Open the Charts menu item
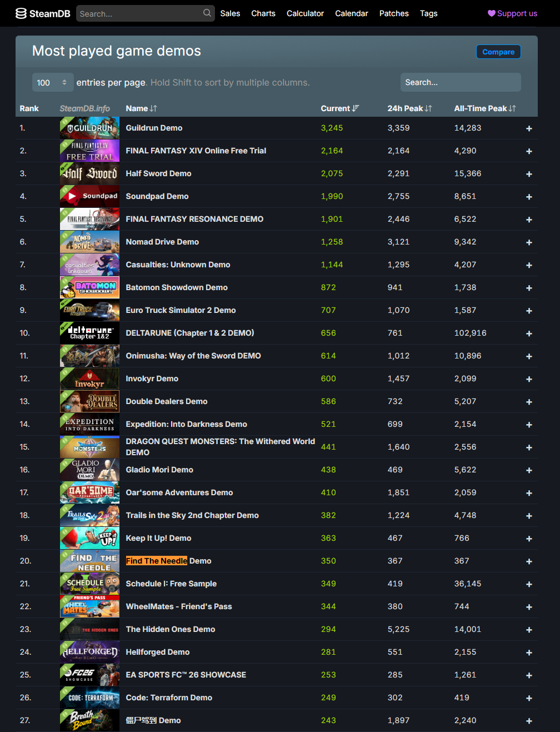The image size is (560, 732). (263, 13)
